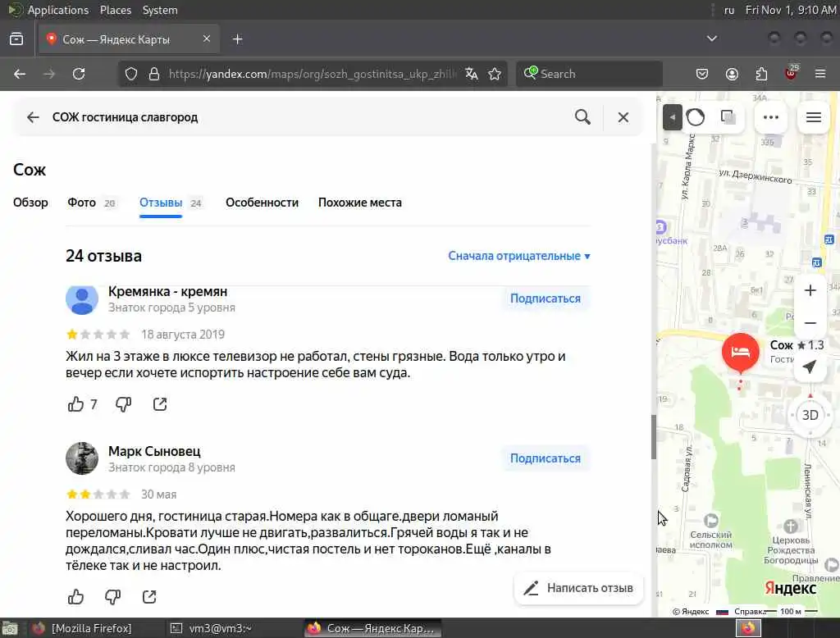Dislike the Кремянка review with thumbs down
This screenshot has height=638, width=840.
123,404
